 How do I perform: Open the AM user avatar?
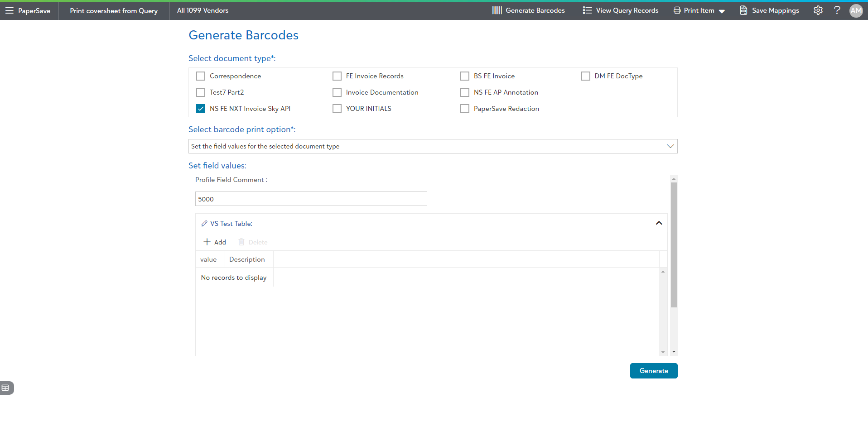coord(856,11)
